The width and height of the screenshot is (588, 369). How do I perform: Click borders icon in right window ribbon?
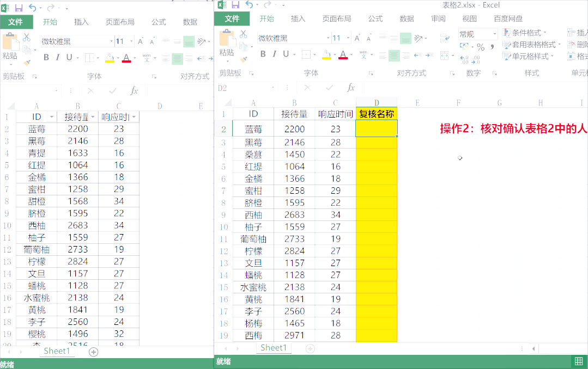pyautogui.click(x=306, y=55)
